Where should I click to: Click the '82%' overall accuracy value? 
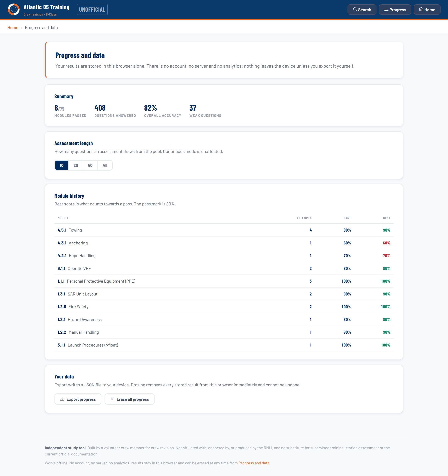pyautogui.click(x=151, y=108)
